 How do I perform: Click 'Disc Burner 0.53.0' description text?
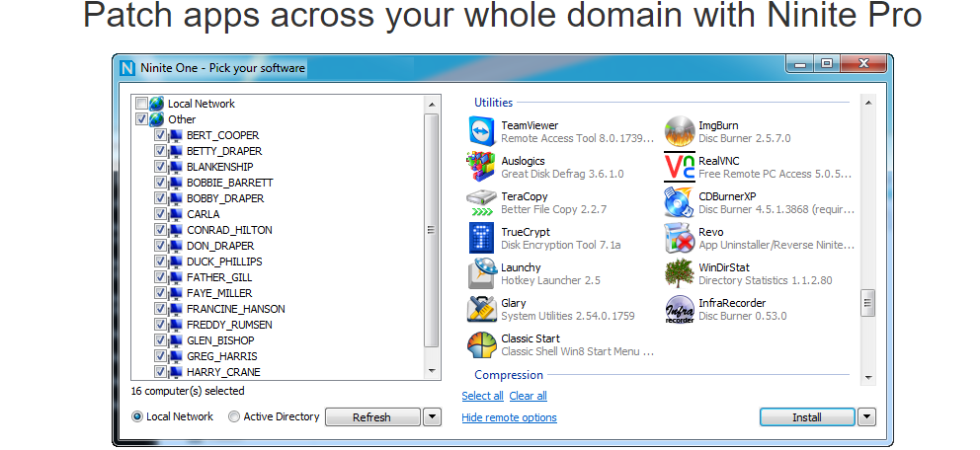tap(743, 317)
